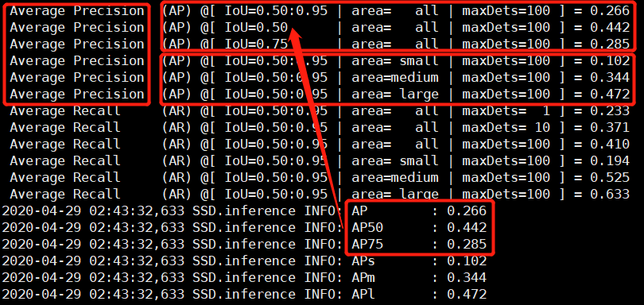Click 'INFO:' on the APm log line

(x=324, y=277)
